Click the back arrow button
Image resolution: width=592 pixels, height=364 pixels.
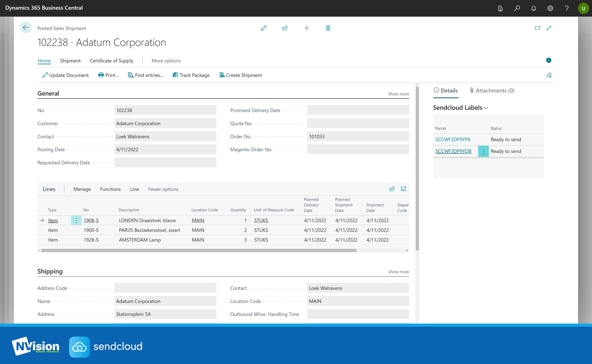click(26, 28)
